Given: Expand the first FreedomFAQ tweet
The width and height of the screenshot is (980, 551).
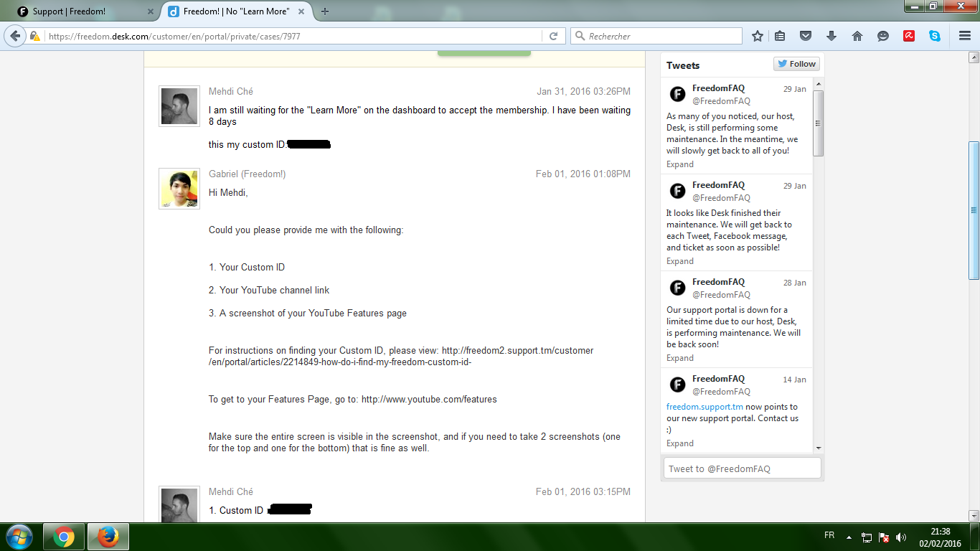Looking at the screenshot, I should 679,164.
